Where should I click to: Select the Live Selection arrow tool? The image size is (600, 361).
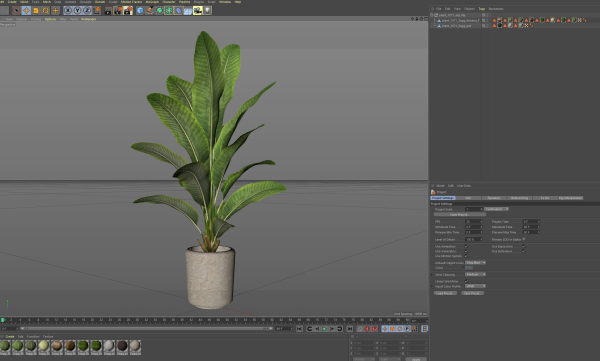(x=16, y=10)
